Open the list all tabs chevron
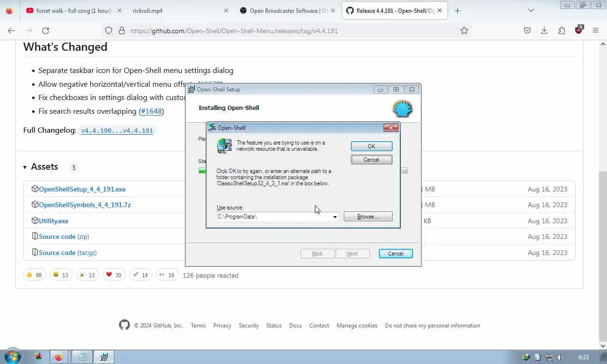The image size is (607, 364). click(x=531, y=10)
